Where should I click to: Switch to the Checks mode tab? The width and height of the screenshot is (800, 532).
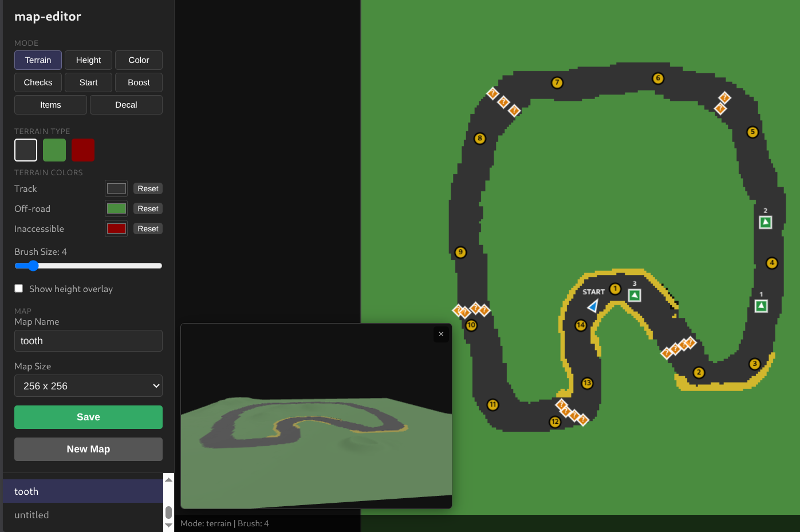(38, 82)
